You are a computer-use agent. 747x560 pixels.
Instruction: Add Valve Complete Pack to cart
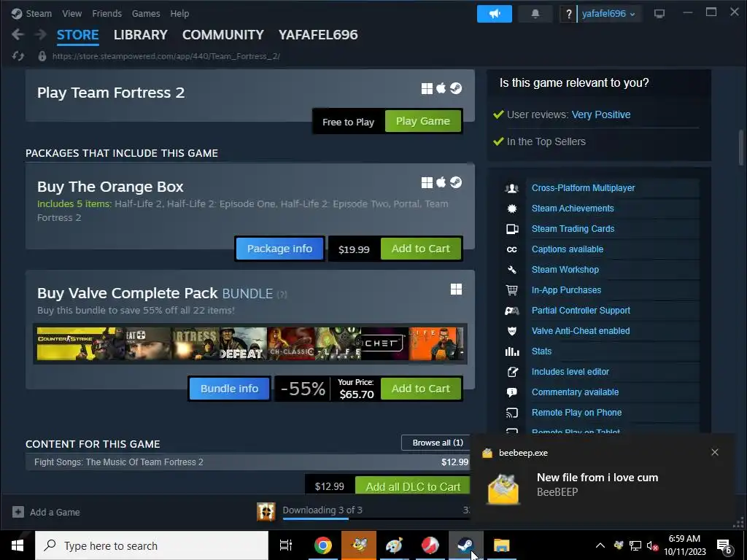coord(421,389)
